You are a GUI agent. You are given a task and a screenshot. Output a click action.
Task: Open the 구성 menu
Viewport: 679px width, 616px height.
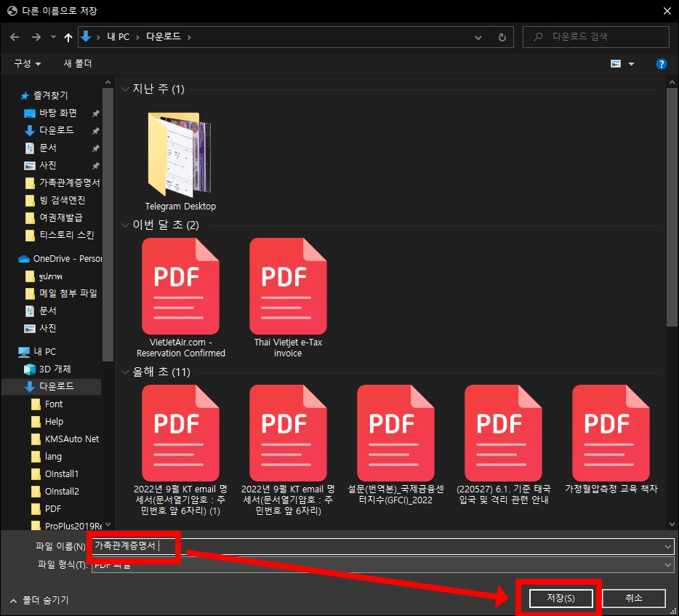(x=28, y=64)
